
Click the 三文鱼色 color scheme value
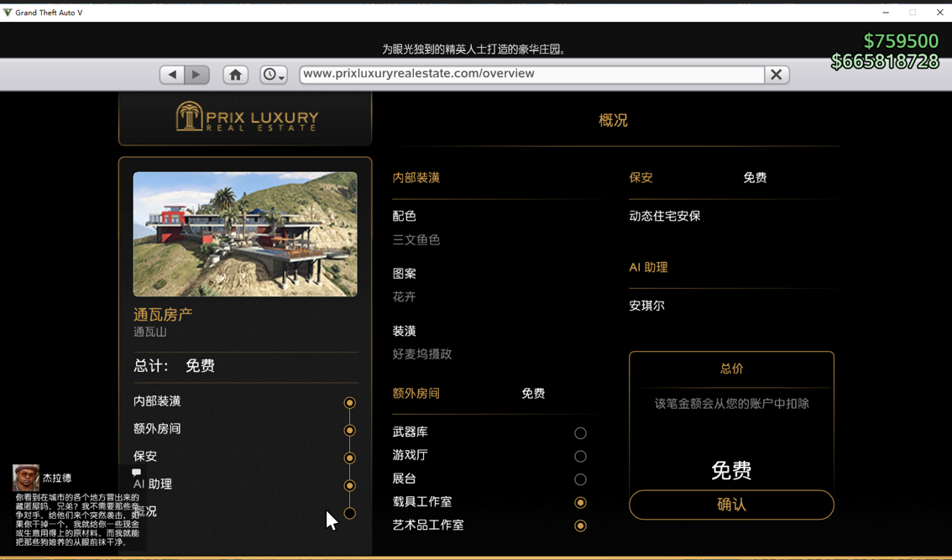pos(416,239)
